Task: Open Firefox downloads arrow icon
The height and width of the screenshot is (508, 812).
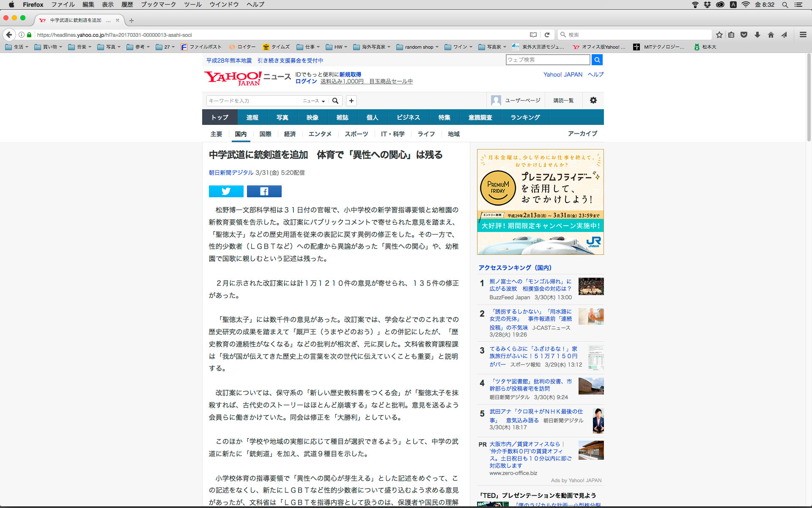Action: pyautogui.click(x=757, y=35)
